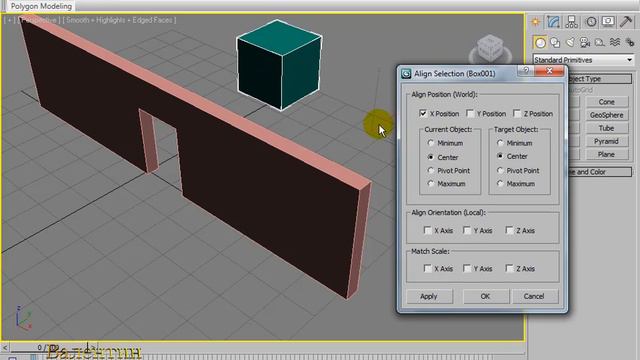
Task: Open the Motion panel tab
Action: (591, 22)
